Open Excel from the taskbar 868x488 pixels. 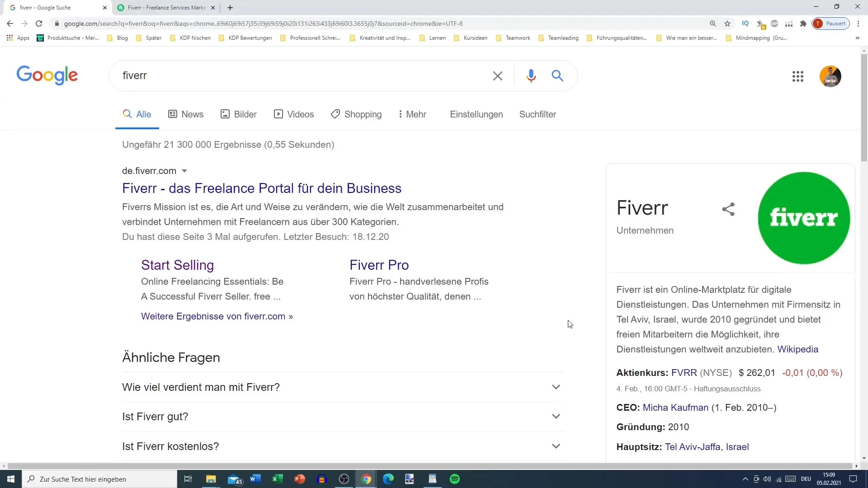(278, 479)
